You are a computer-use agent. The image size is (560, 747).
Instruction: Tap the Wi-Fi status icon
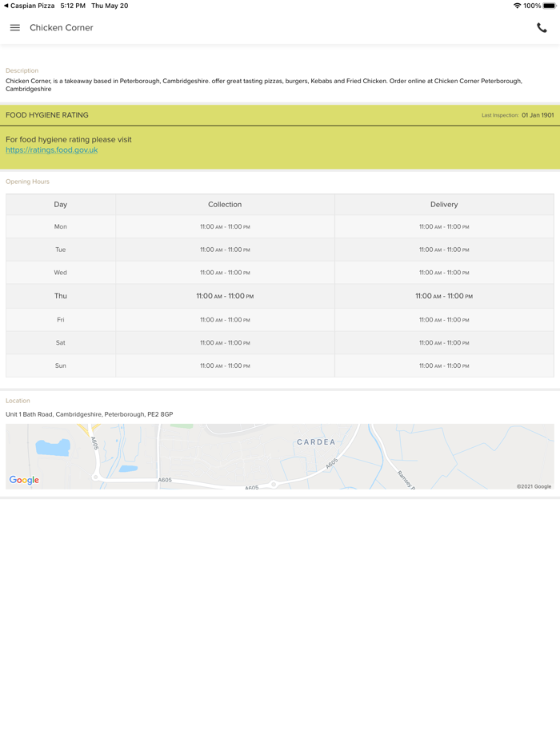click(517, 6)
